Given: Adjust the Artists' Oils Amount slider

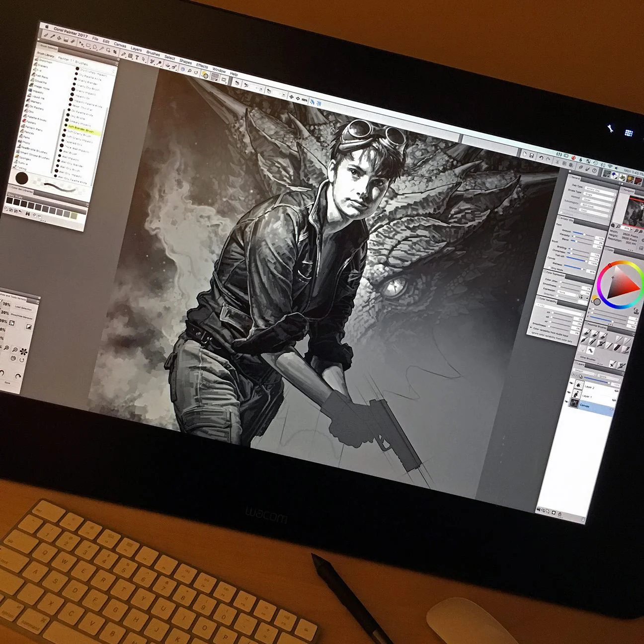Looking at the screenshot, I should pos(583,234).
